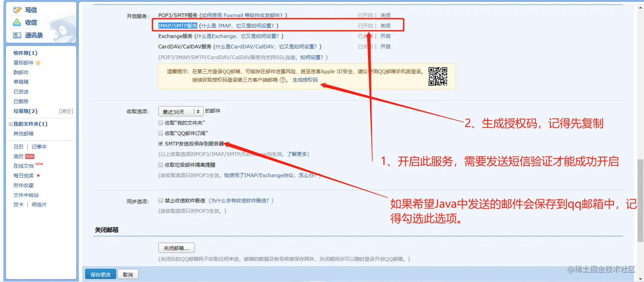
Task: Expand 我的文件夹 tree plus icon
Action: (10, 124)
